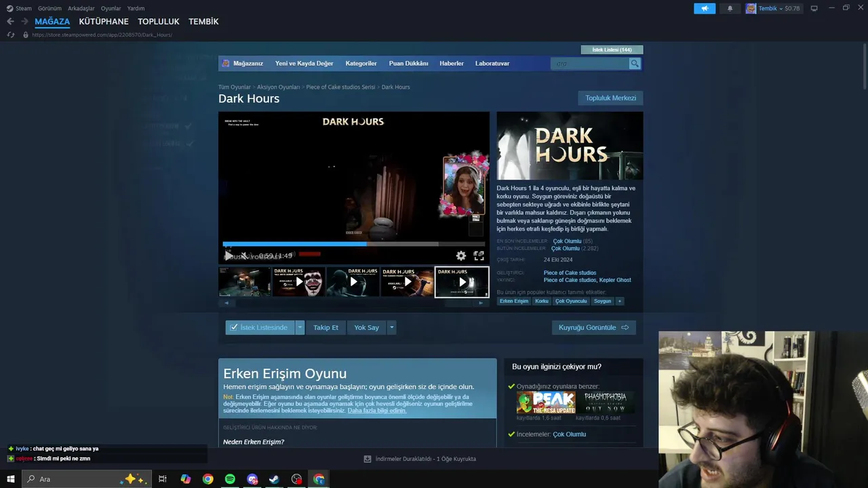Viewport: 868px width, 488px height.
Task: Open the Kategoriler store menu
Action: 361,64
